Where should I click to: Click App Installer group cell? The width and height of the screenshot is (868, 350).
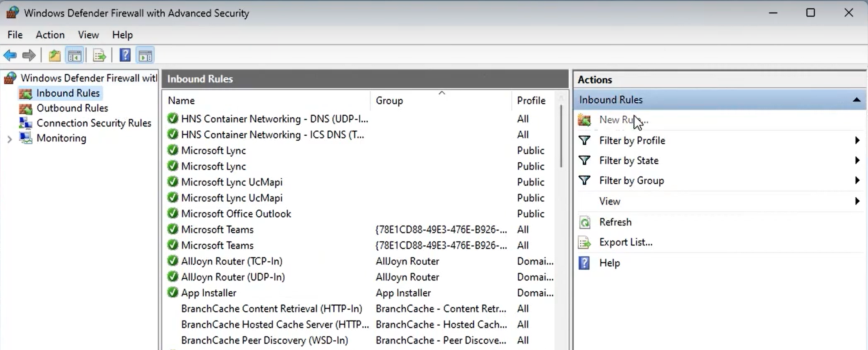pos(403,293)
